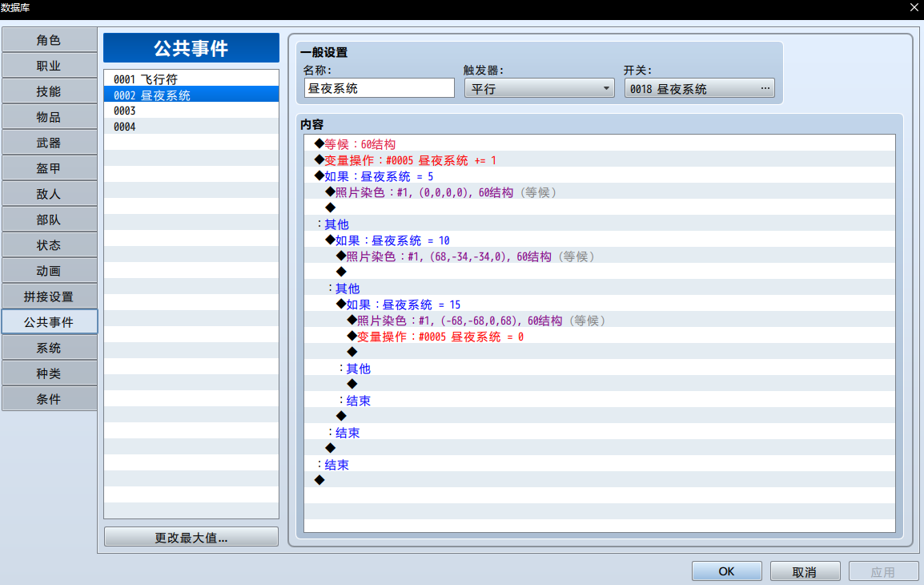Select the 等候：60结构 command line
This screenshot has width=924, height=585.
[599, 144]
